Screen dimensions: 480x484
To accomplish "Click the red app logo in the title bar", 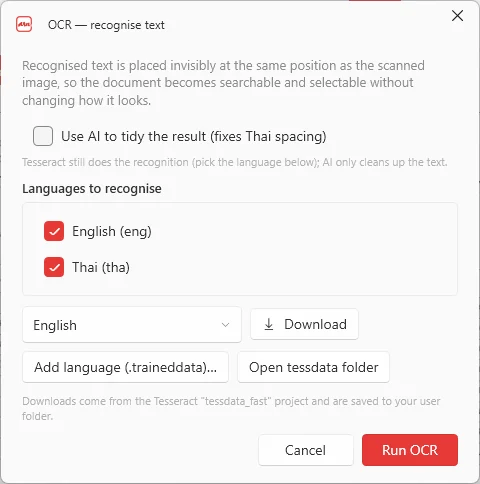I will (24, 24).
